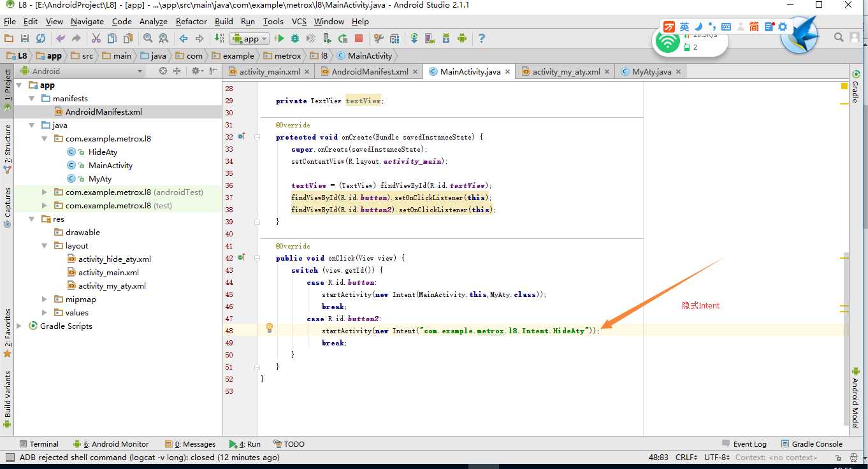Navigate Back with the left arrow icon
This screenshot has height=469, width=868.
click(184, 38)
